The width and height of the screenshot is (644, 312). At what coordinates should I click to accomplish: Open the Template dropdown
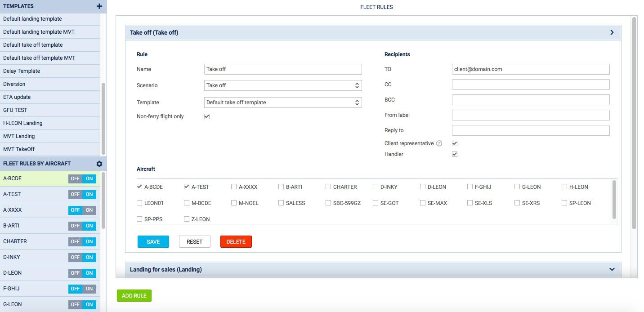[283, 103]
